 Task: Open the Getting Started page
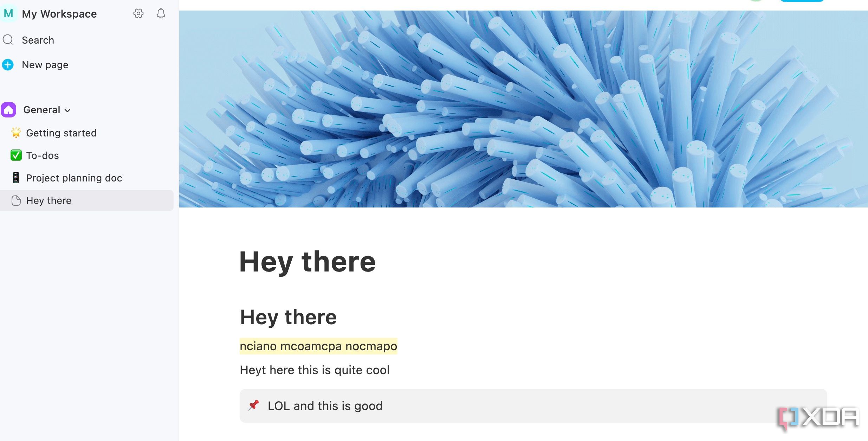click(62, 133)
